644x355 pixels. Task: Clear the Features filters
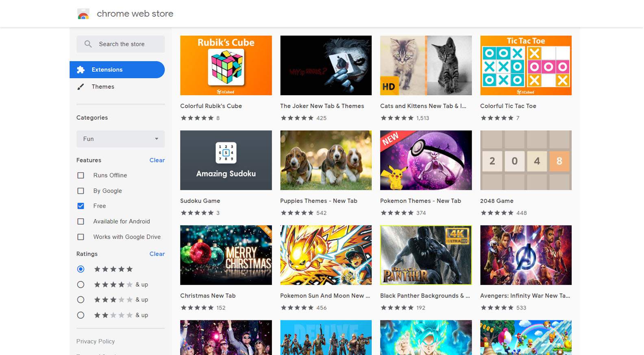[157, 160]
